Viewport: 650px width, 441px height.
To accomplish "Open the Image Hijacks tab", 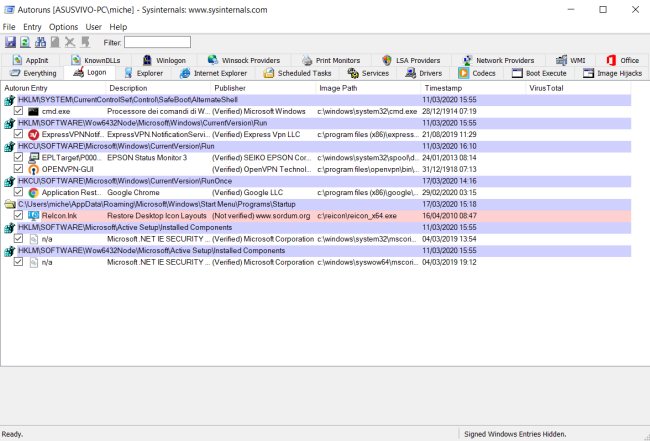I will tap(612, 73).
